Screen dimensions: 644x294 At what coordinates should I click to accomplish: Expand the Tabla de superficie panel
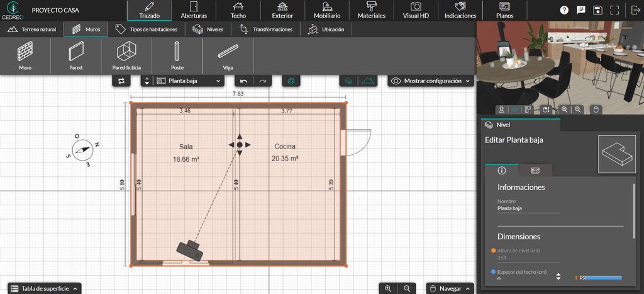[44, 288]
